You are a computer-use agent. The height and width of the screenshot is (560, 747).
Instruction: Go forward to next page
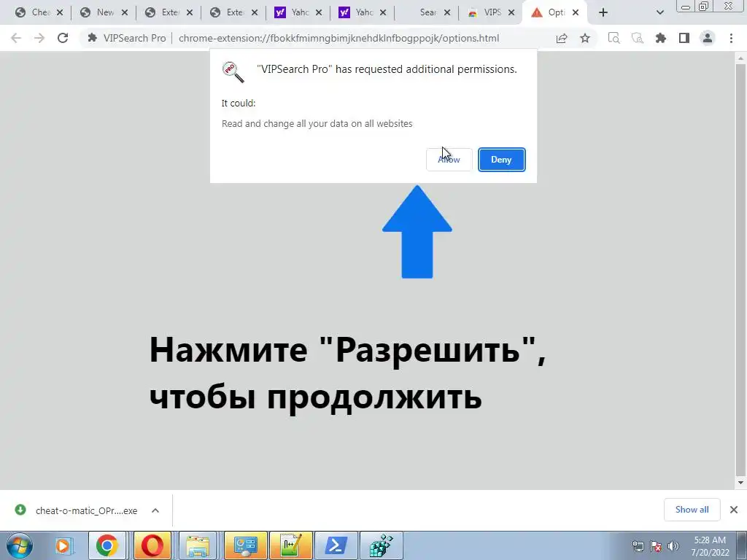tap(39, 38)
